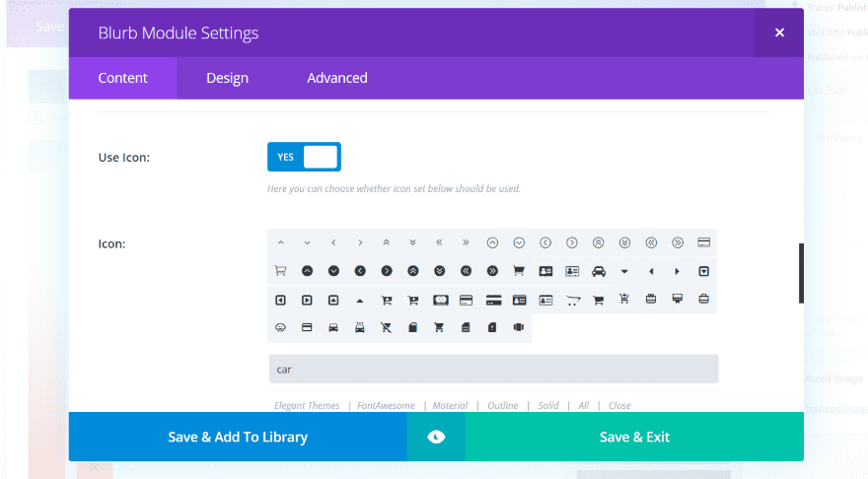Pick the outlined shopping cart icon

(280, 271)
